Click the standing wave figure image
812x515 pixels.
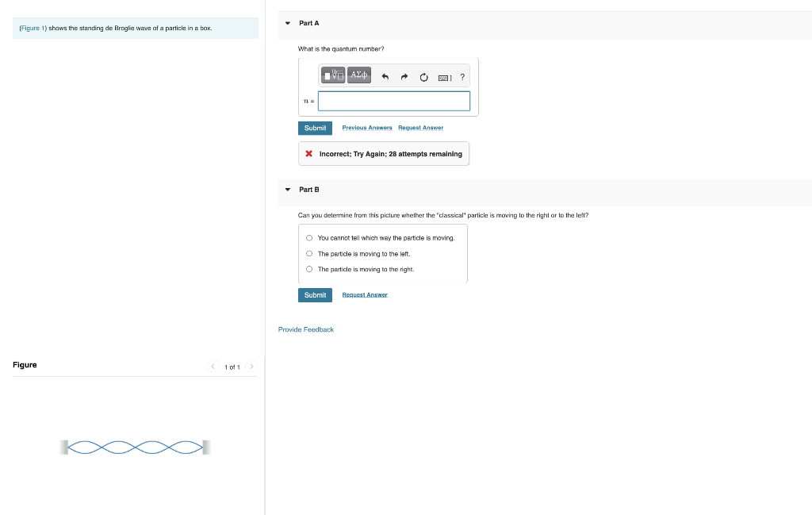135,447
